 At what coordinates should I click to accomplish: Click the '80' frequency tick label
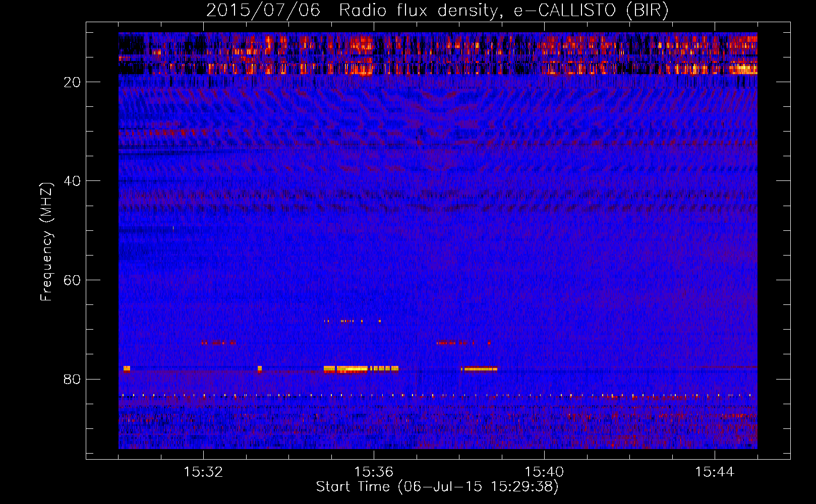pyautogui.click(x=73, y=379)
